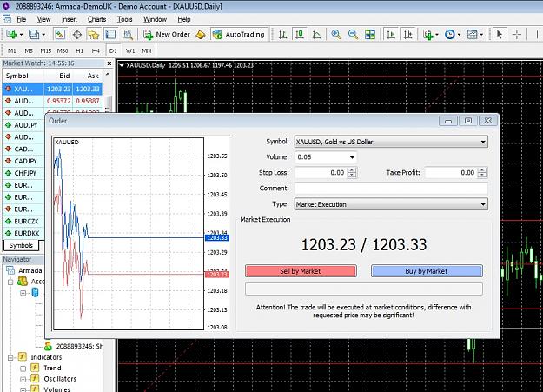543x392 pixels.
Task: Click the Comment text field
Action: point(391,189)
